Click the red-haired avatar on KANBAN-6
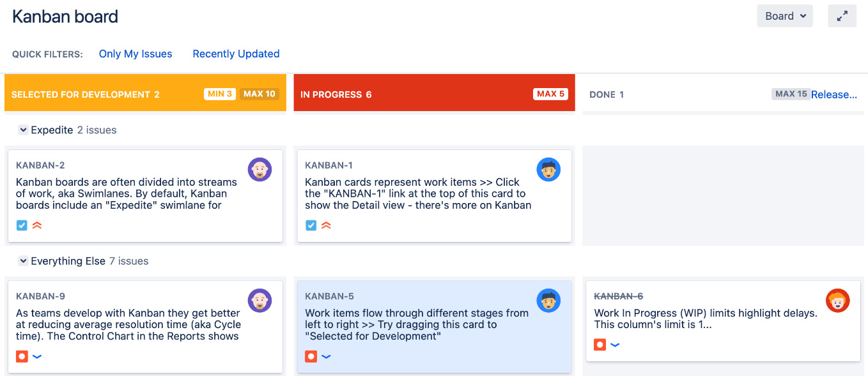 [837, 301]
